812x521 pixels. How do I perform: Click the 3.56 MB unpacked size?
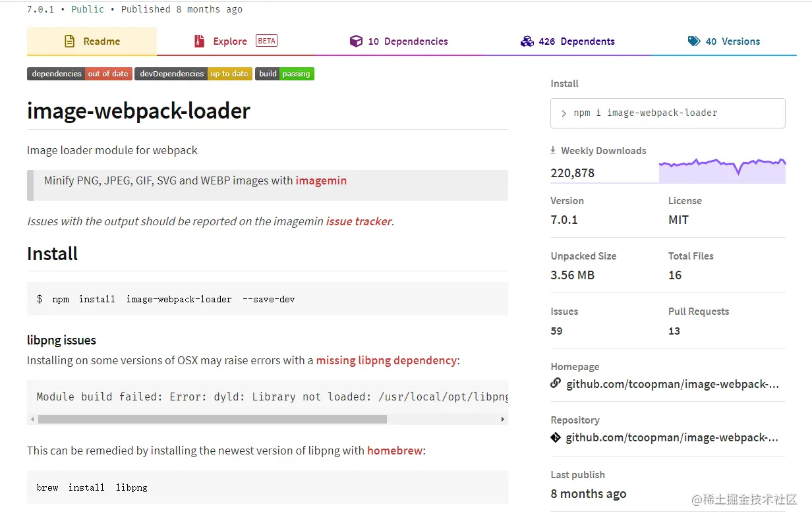click(x=573, y=275)
